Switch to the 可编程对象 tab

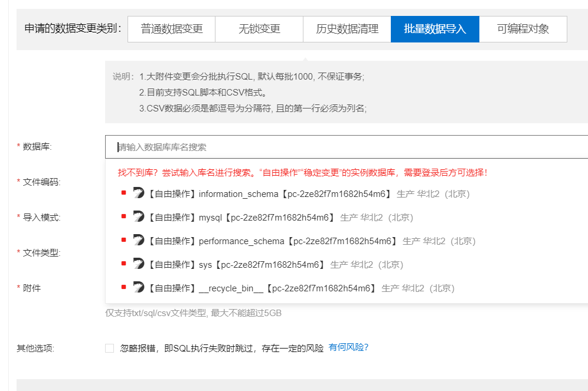[x=523, y=28]
